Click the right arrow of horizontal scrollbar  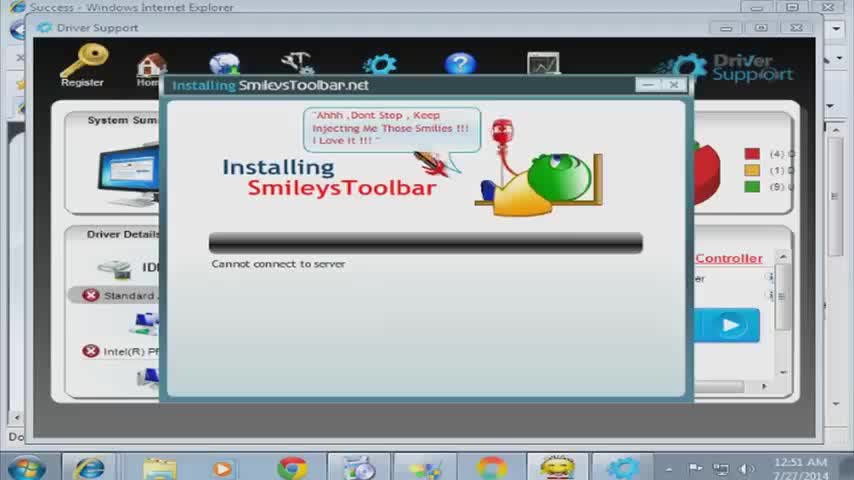tap(764, 386)
